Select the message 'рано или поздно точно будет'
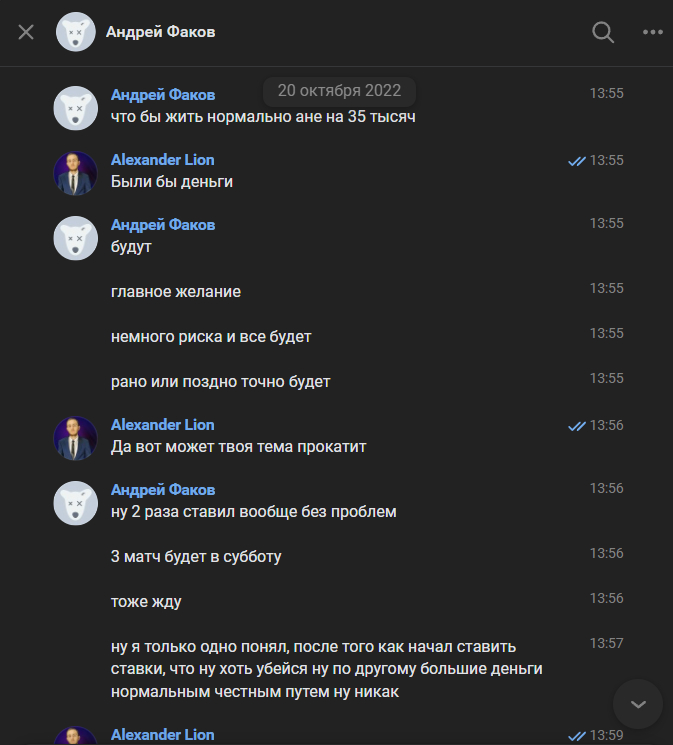This screenshot has width=673, height=745. [x=220, y=382]
